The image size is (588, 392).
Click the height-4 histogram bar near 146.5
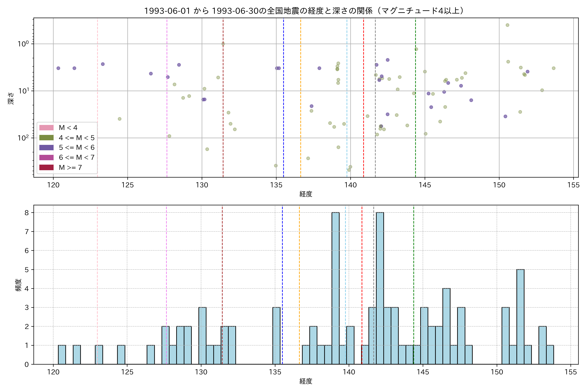coord(446,326)
